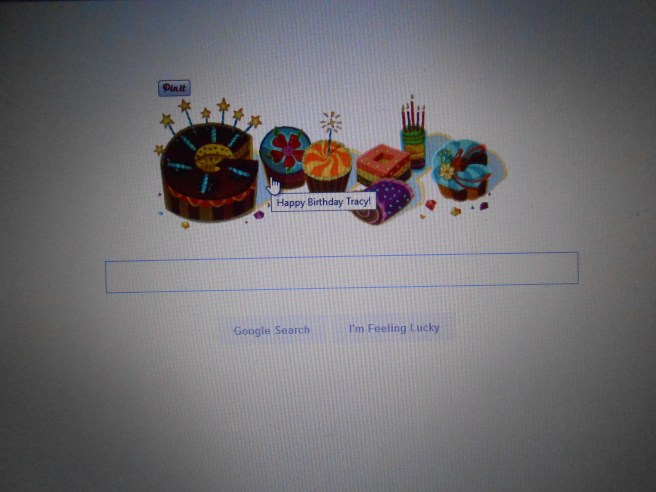Select the blue cupcake with red flower
Viewport: 656px width, 492px height.
click(284, 157)
